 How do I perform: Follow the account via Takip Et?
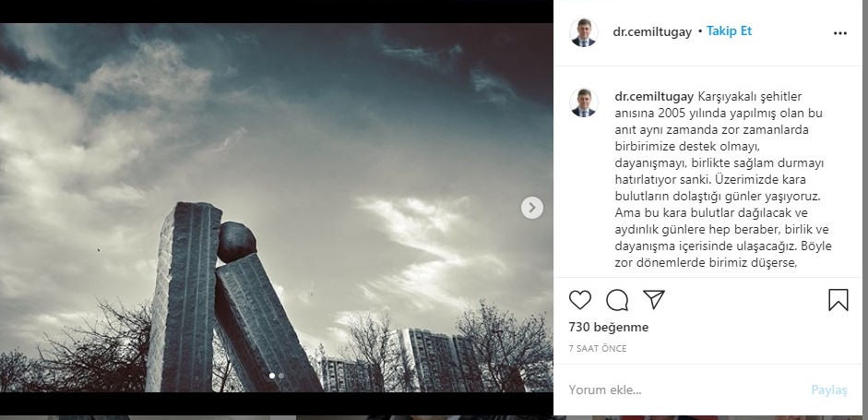tap(729, 31)
